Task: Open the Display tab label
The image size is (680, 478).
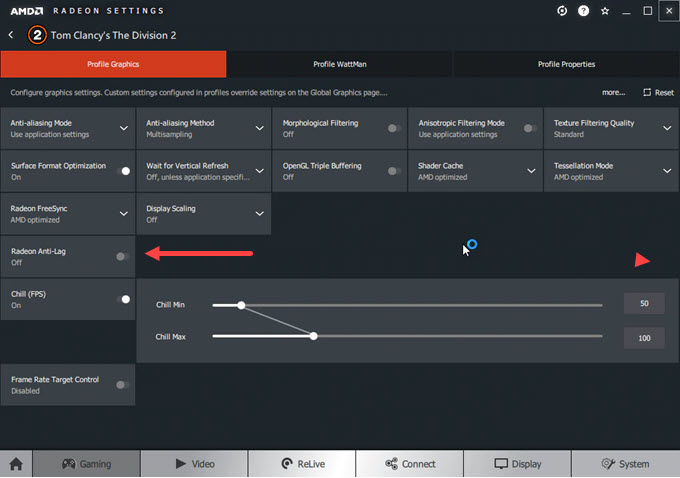Action: coord(526,464)
